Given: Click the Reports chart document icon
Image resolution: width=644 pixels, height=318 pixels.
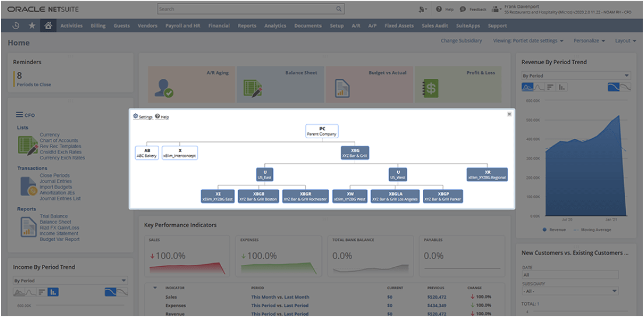Looking at the screenshot, I should coord(29,227).
